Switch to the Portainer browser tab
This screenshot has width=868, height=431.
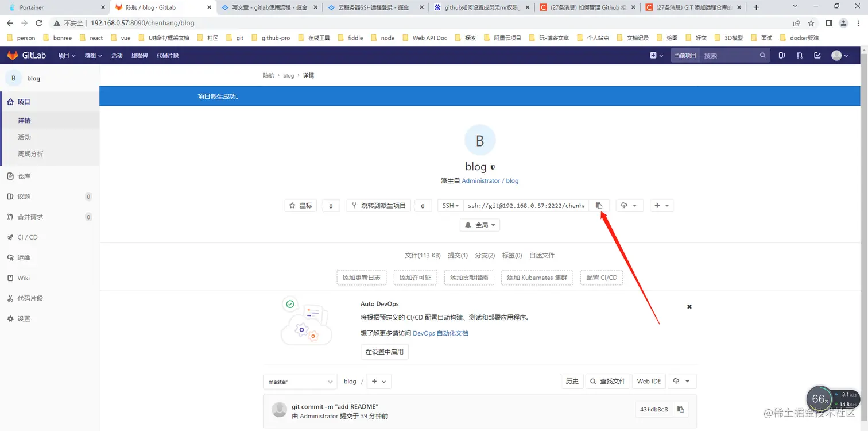[x=55, y=7]
